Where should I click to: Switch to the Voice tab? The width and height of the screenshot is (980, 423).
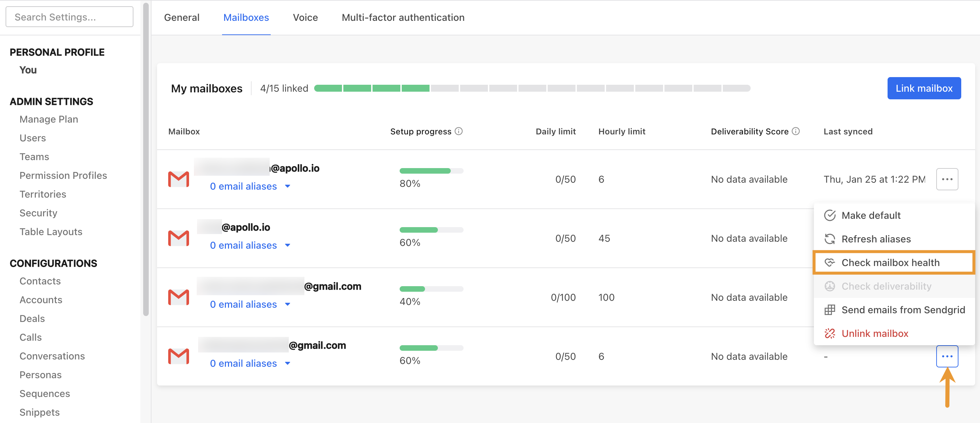pos(305,17)
